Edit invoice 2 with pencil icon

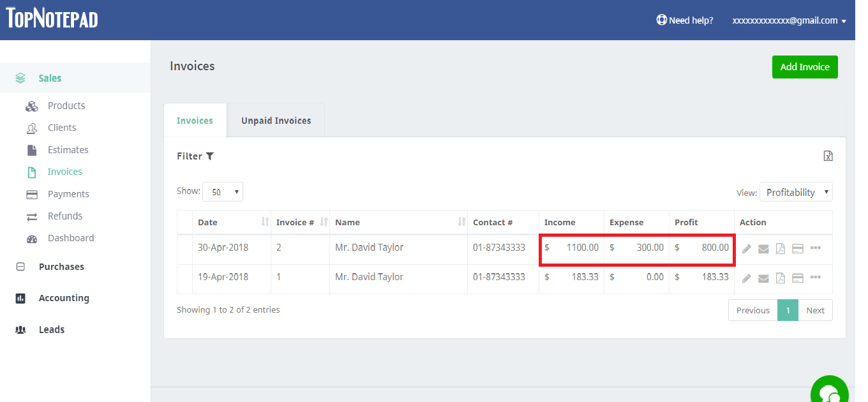click(x=747, y=248)
